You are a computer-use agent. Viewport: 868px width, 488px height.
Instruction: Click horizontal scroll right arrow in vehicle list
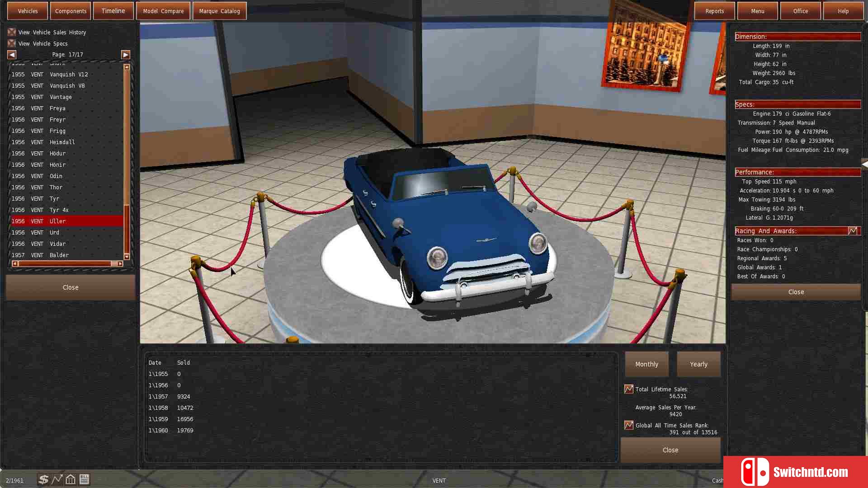(120, 263)
